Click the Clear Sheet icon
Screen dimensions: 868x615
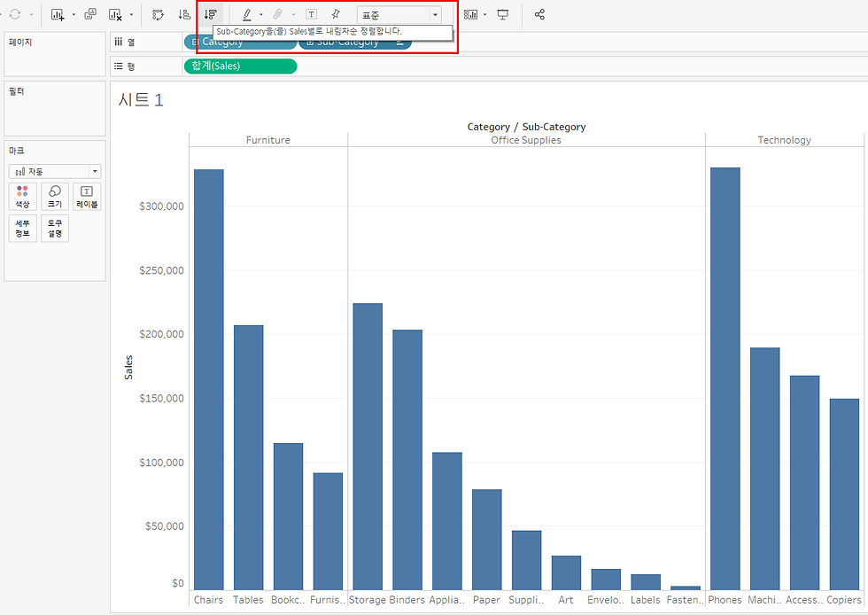click(x=115, y=14)
